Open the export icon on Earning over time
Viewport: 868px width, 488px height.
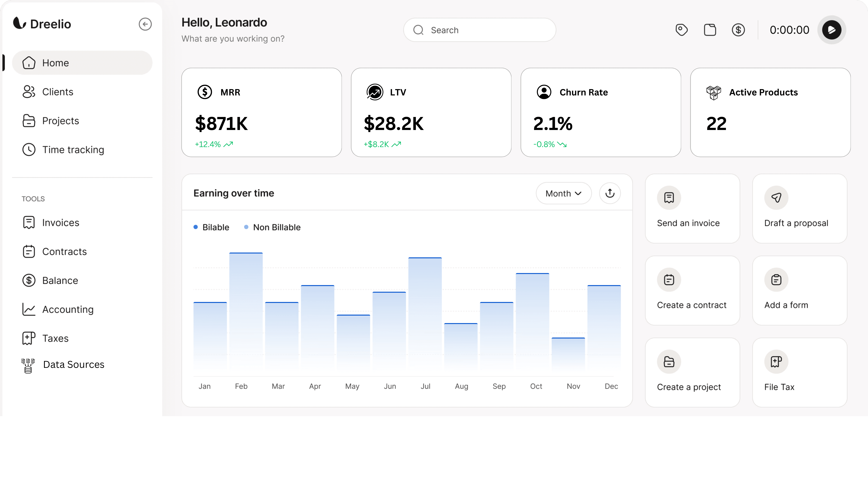(610, 193)
